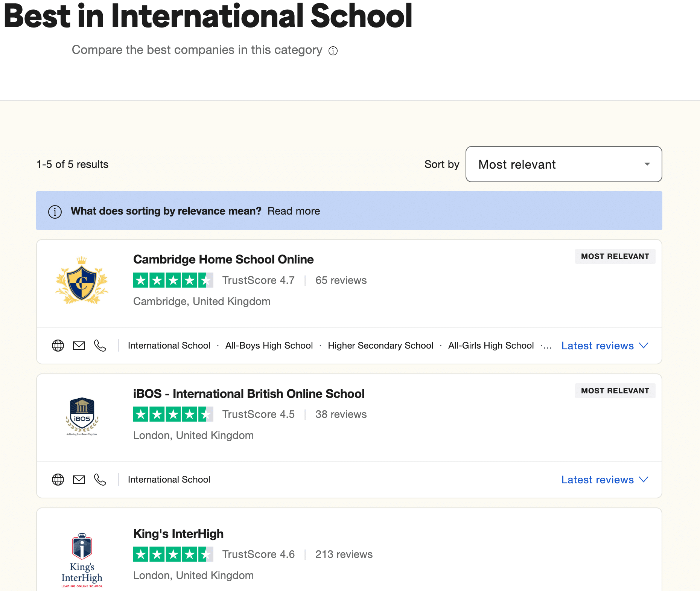Screen dimensions: 700x591
Task: Click iBOS star rating
Action: [x=173, y=414]
